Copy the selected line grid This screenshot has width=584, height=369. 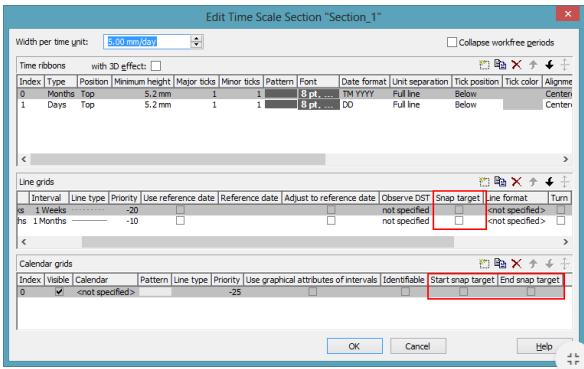[500, 181]
